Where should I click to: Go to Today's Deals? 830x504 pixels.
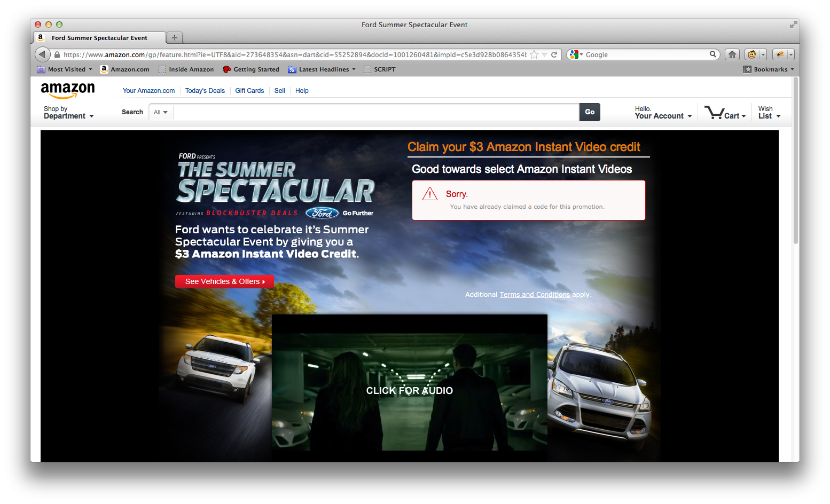coord(205,91)
